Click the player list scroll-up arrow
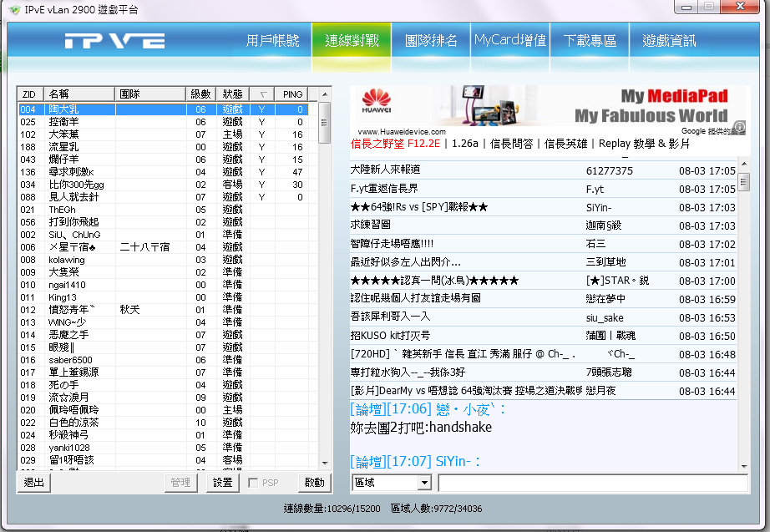 [x=326, y=94]
